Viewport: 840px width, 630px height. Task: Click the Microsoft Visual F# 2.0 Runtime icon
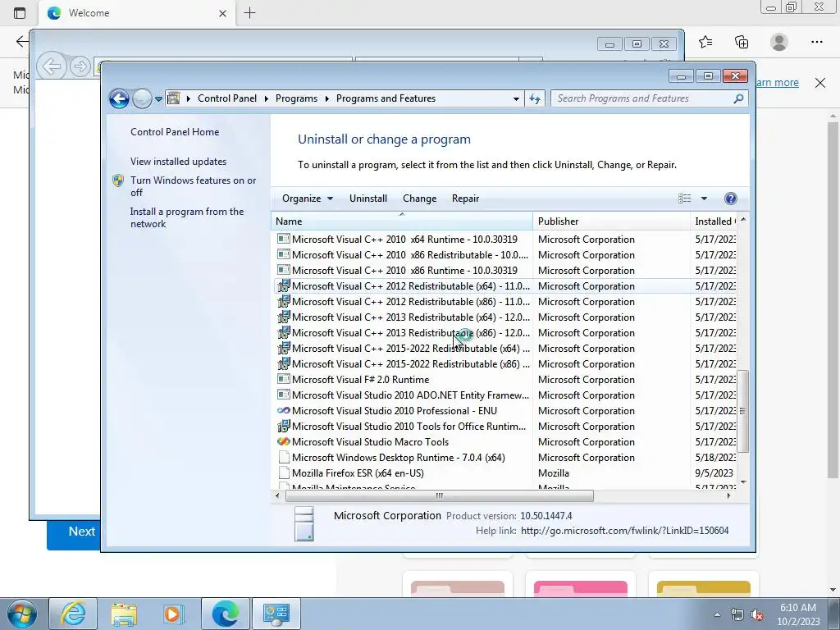click(283, 379)
